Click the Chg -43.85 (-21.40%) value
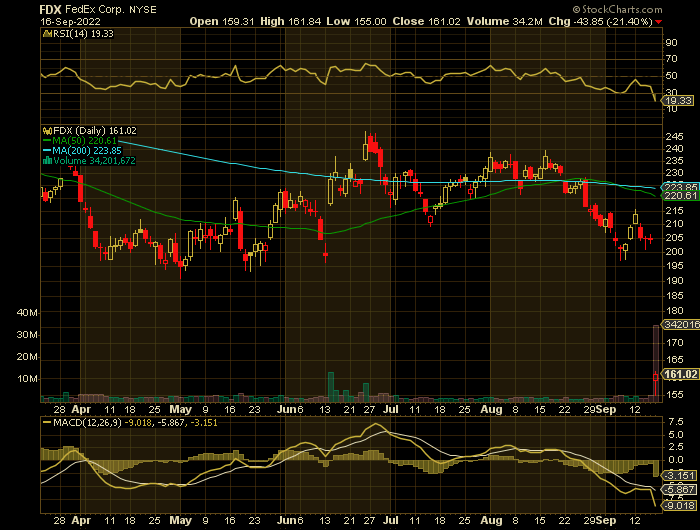Image resolution: width=700 pixels, height=530 pixels. [600, 21]
